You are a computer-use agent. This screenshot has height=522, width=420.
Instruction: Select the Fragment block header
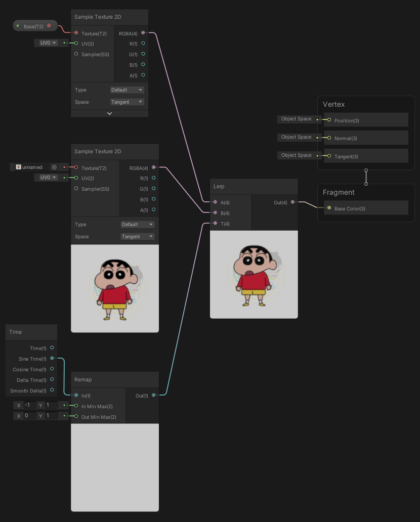pyautogui.click(x=339, y=192)
